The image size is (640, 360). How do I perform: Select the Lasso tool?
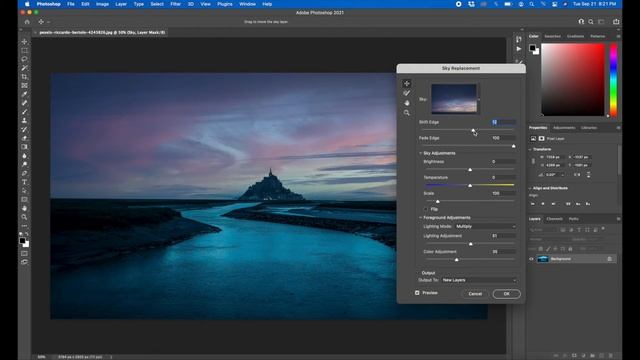pyautogui.click(x=24, y=59)
